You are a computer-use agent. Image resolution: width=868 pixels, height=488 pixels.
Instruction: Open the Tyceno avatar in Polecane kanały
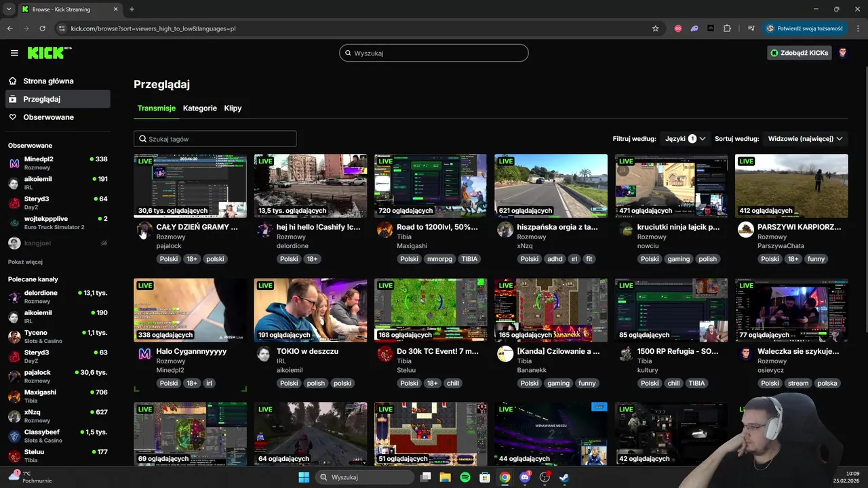coord(14,337)
